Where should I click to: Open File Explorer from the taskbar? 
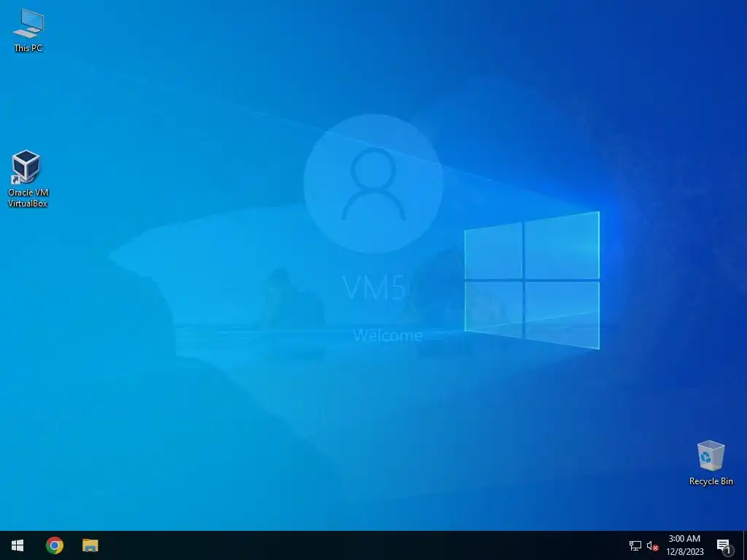tap(90, 545)
